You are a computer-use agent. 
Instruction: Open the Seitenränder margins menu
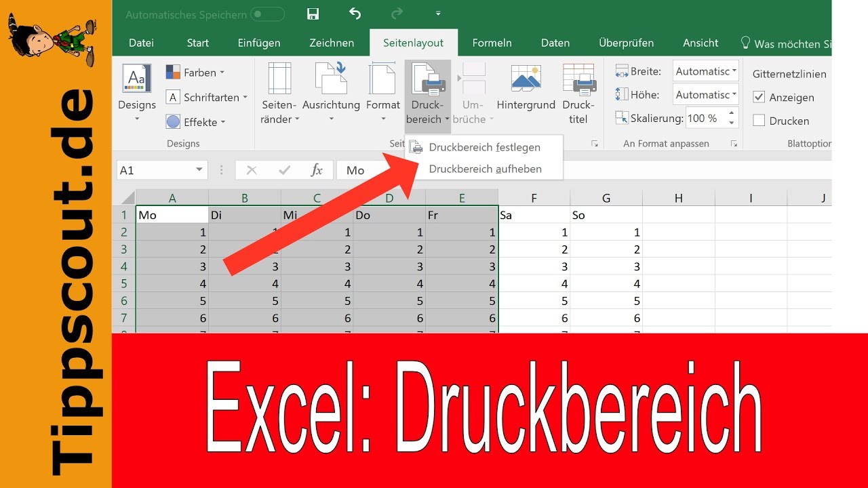(279, 94)
